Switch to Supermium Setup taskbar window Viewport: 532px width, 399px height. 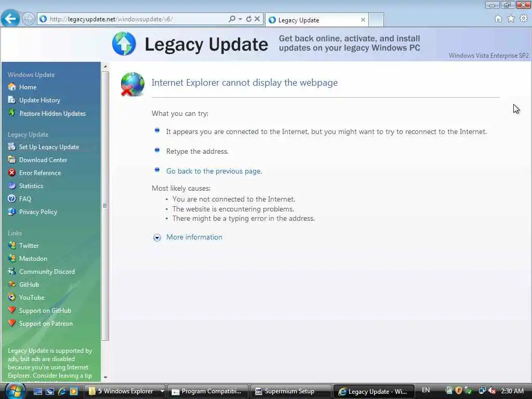point(290,391)
